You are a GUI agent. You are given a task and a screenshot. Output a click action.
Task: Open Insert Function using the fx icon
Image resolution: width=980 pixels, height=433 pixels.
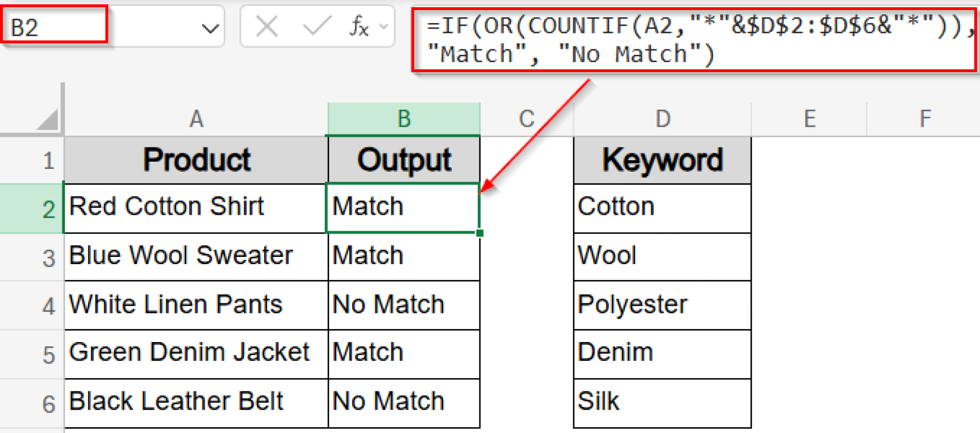pos(358,27)
